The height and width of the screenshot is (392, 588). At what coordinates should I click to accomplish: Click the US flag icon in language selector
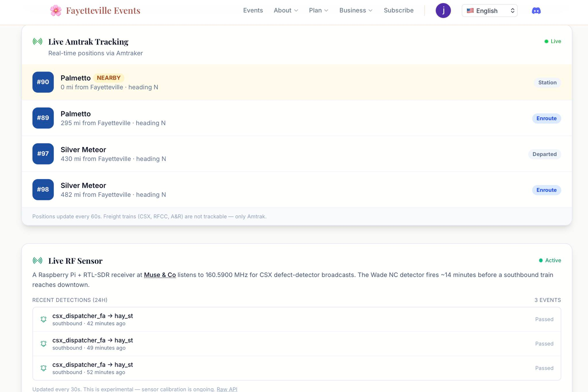click(470, 11)
